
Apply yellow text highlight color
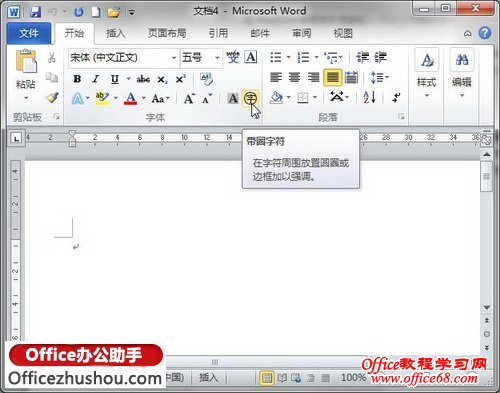(x=102, y=99)
